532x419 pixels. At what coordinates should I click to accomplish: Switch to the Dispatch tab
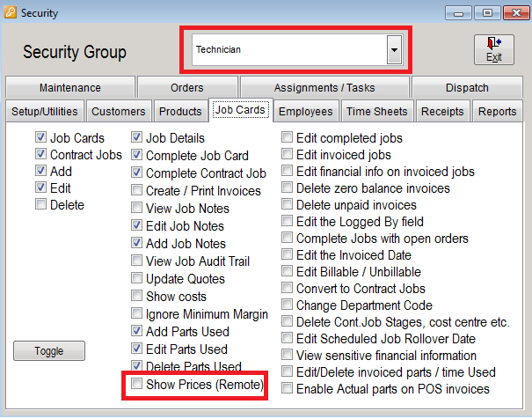467,87
